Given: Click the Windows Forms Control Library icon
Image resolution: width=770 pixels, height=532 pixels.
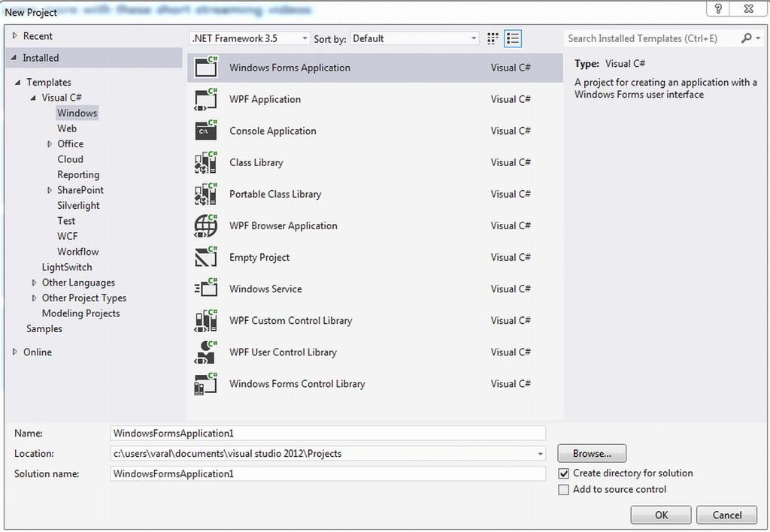Looking at the screenshot, I should (206, 384).
